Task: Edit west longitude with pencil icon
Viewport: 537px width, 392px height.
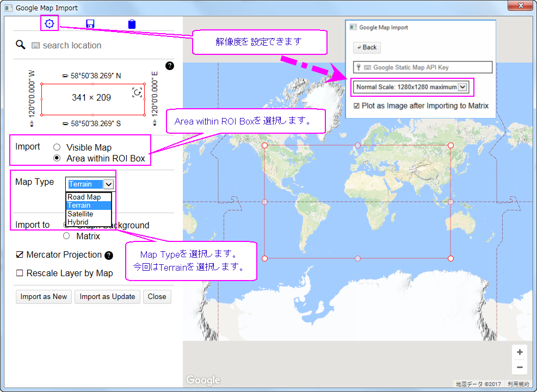Action: click(32, 123)
